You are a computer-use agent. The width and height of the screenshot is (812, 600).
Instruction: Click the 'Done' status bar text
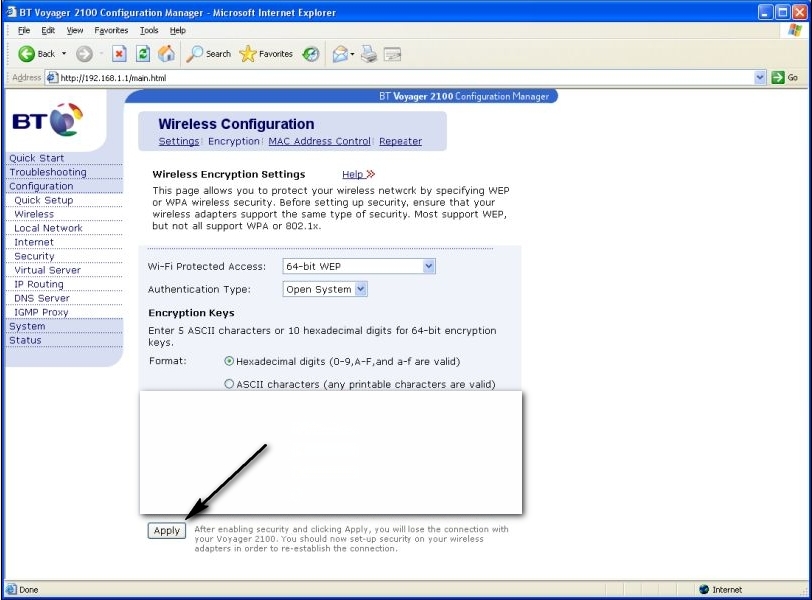[x=28, y=590]
